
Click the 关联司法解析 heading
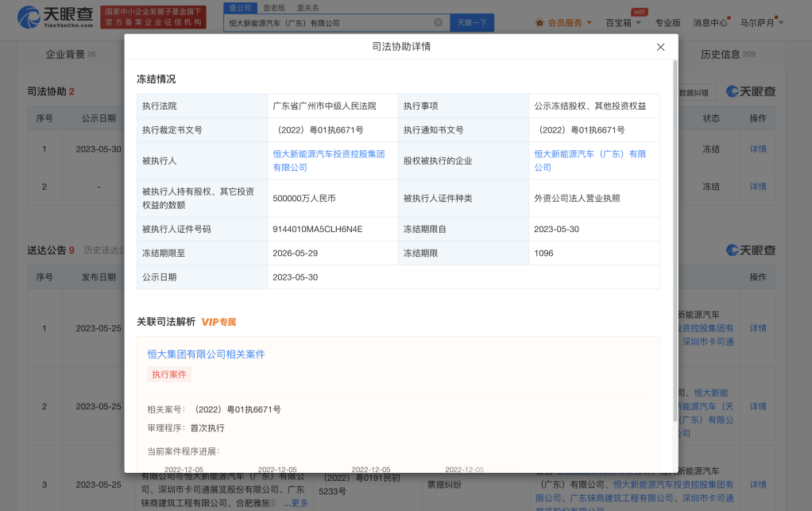pyautogui.click(x=166, y=322)
